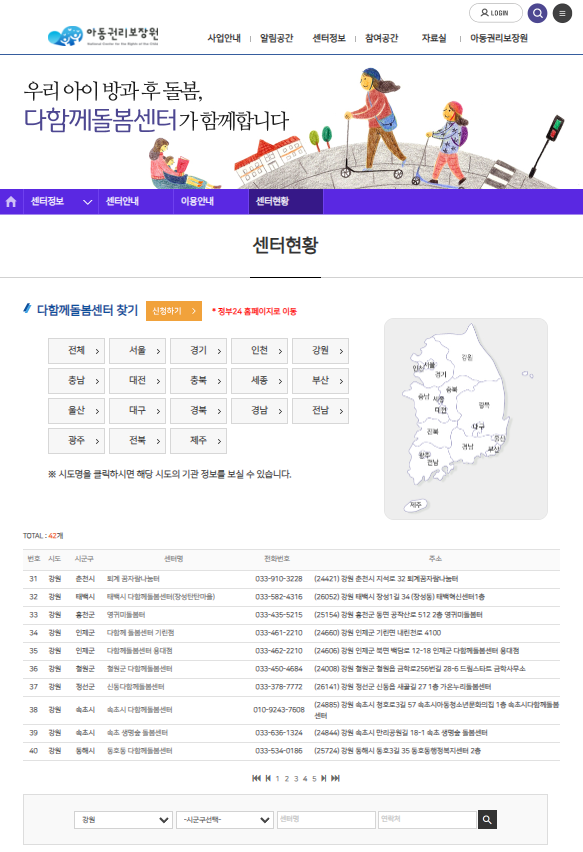The height and width of the screenshot is (852, 583).
Task: Go to previous page pagination icon
Action: pos(268,779)
